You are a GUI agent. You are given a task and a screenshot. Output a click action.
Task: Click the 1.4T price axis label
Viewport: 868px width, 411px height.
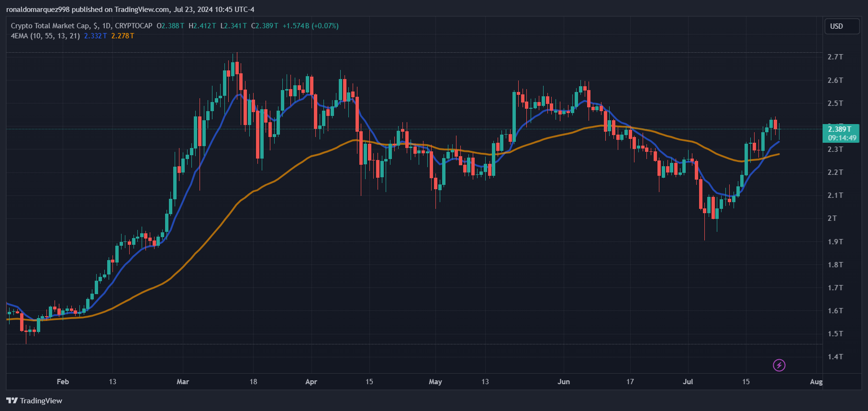(x=835, y=356)
